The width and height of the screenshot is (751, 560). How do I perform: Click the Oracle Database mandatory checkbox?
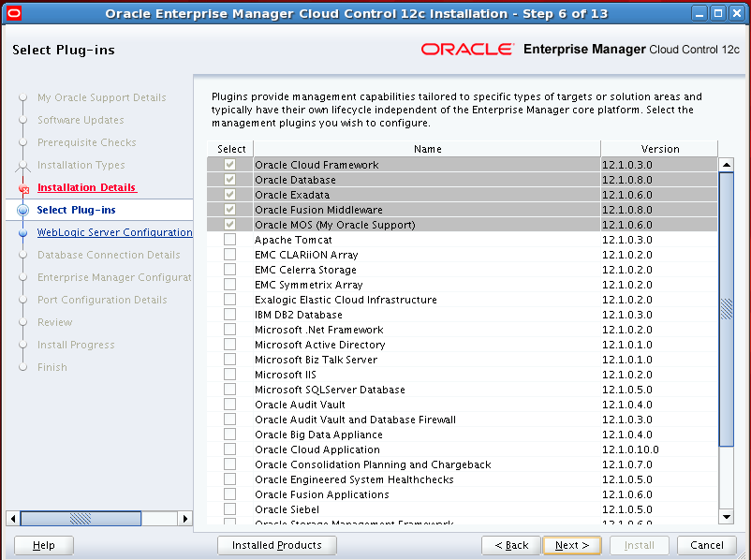click(230, 179)
